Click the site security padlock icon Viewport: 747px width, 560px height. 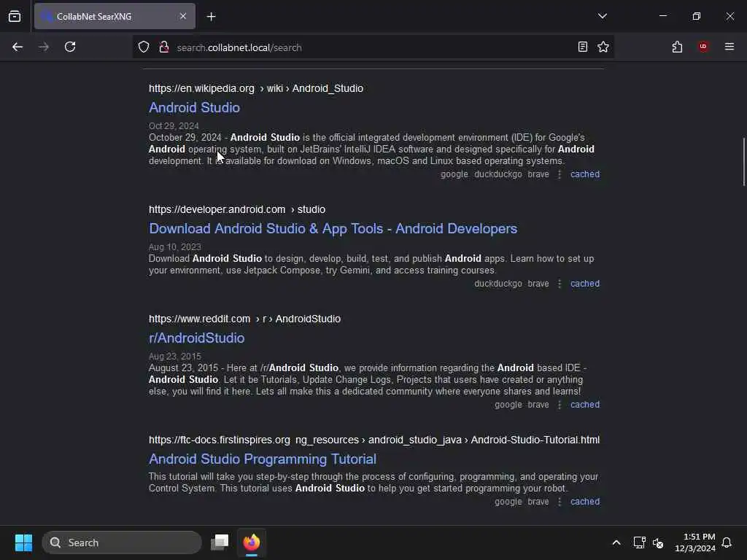pos(164,47)
